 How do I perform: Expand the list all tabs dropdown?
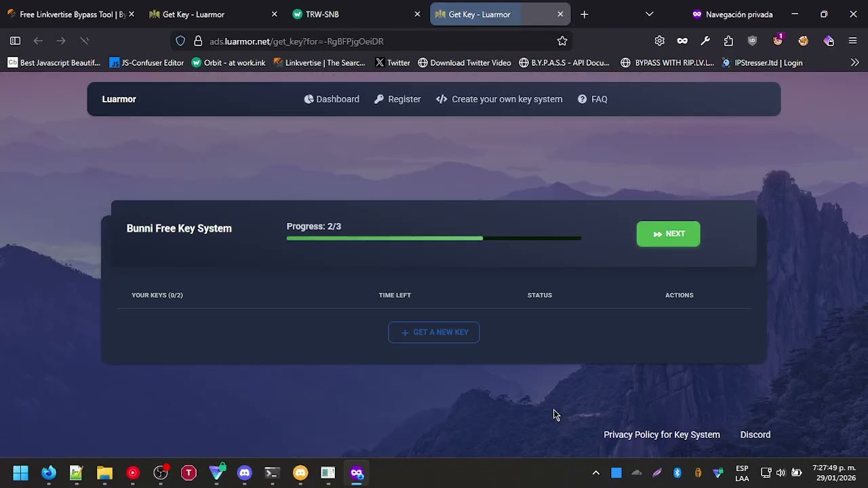pos(649,14)
